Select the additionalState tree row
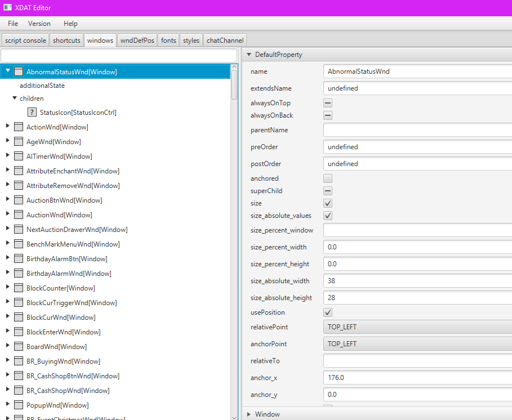Viewport: 512px width, 420px height. [x=115, y=86]
